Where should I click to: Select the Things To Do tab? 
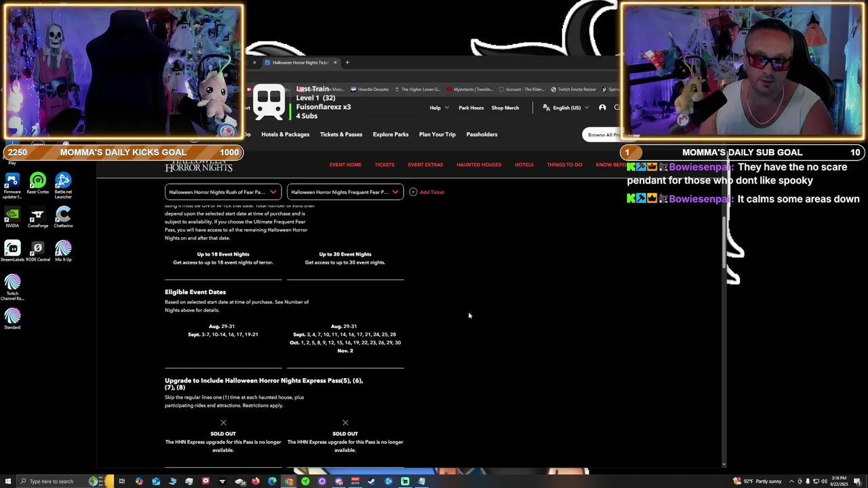click(564, 165)
